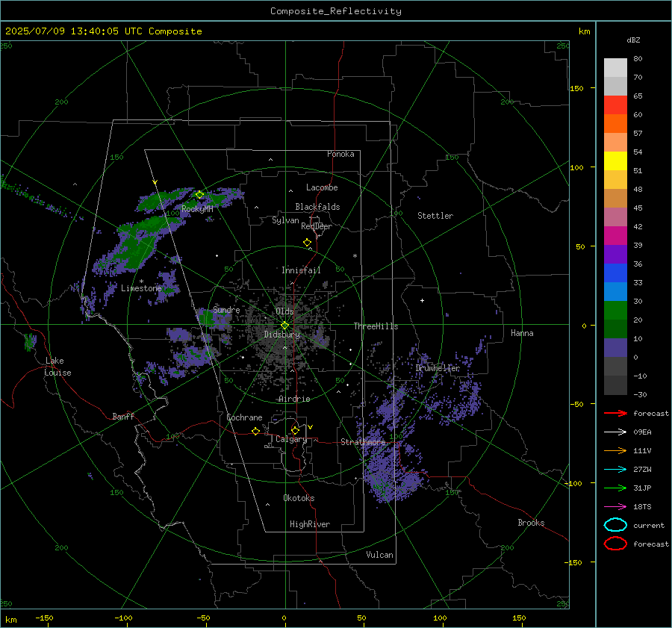Click the Drumheller label on map
The width and height of the screenshot is (672, 628).
point(438,368)
